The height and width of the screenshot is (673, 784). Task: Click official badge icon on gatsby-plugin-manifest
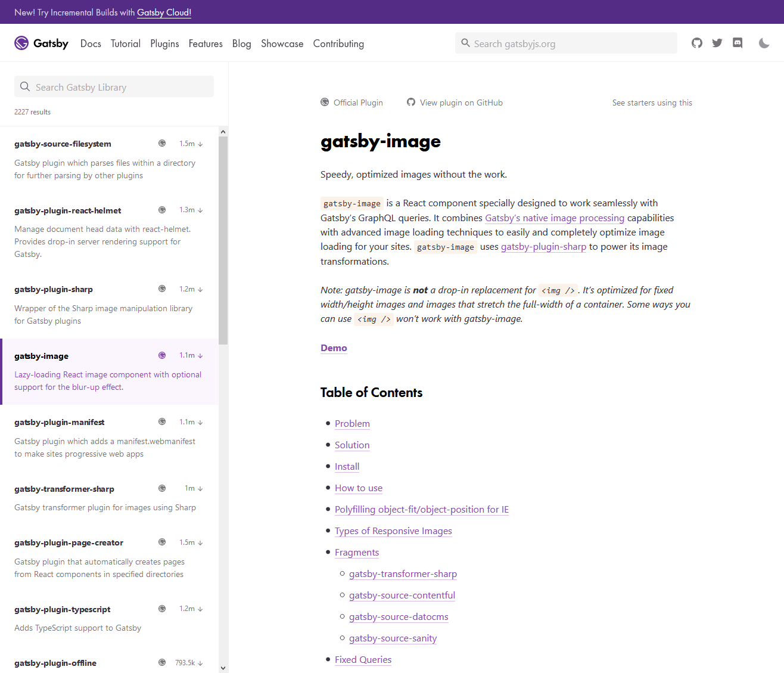162,421
